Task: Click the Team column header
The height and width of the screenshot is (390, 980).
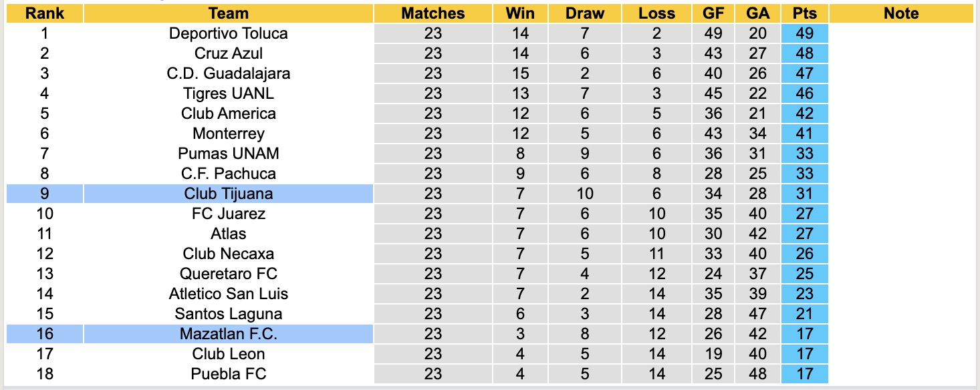Action: click(x=228, y=13)
